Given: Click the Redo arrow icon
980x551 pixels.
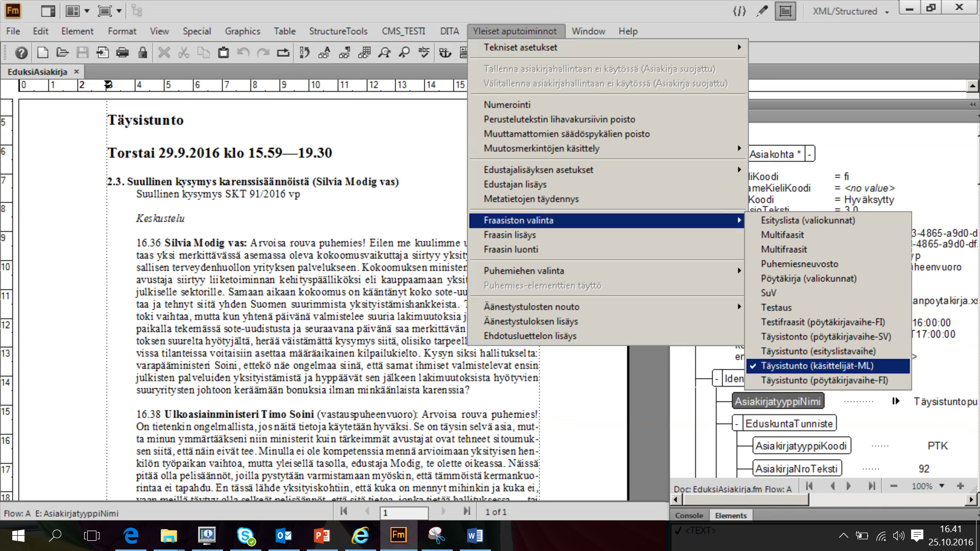Looking at the screenshot, I should pyautogui.click(x=263, y=53).
